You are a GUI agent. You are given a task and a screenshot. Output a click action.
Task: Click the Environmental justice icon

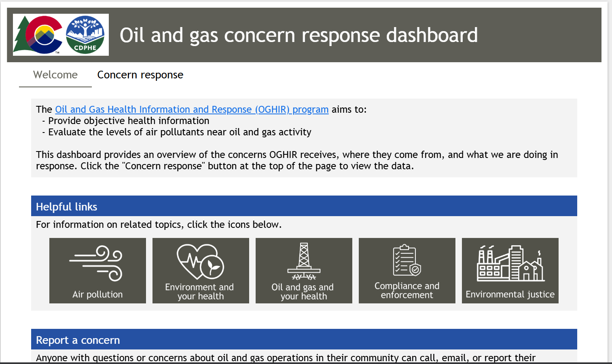(510, 271)
